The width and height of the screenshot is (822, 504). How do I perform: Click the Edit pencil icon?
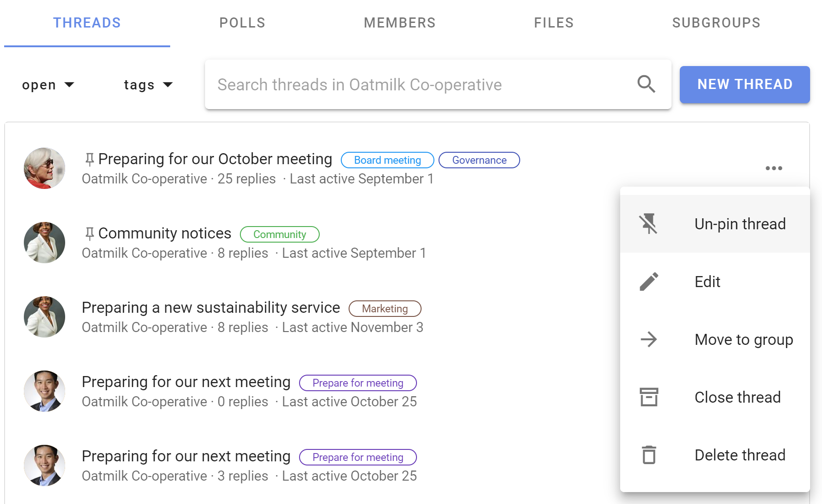point(649,282)
